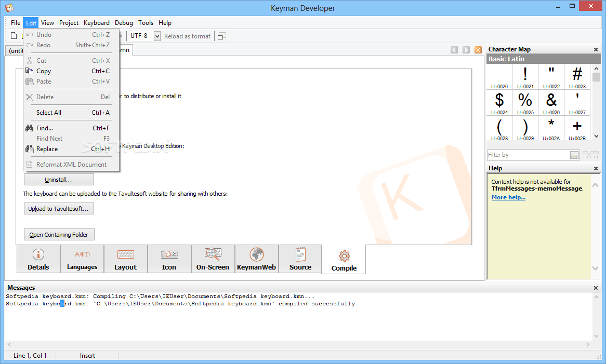Open the UTF-8 encoding dropdown
Screen dimensions: 606x364
tap(157, 36)
